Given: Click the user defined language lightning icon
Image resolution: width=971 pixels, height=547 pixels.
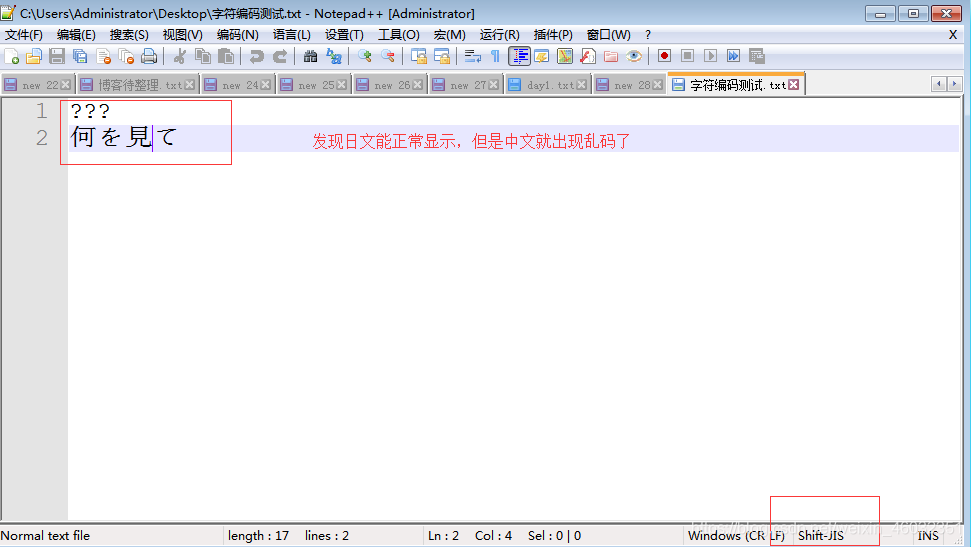Looking at the screenshot, I should point(542,56).
